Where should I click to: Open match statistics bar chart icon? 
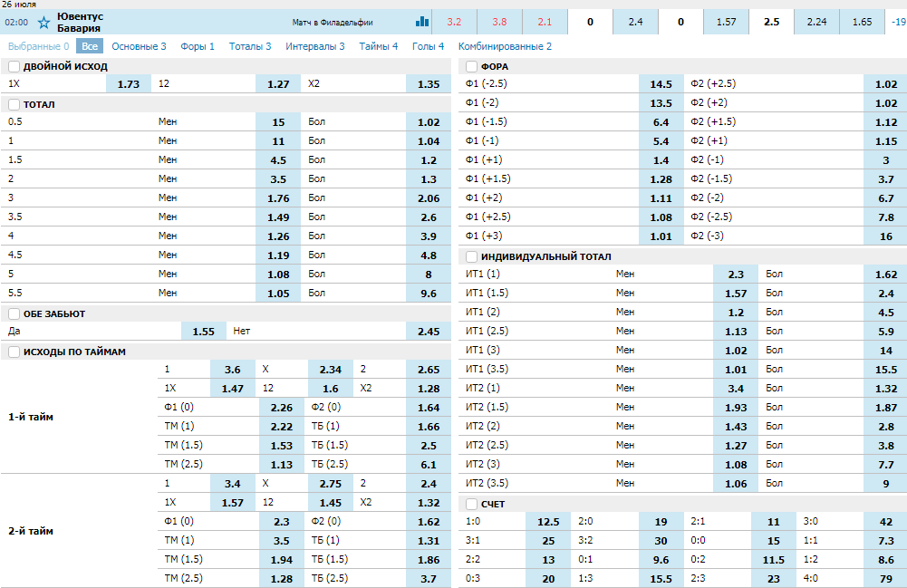pyautogui.click(x=422, y=22)
